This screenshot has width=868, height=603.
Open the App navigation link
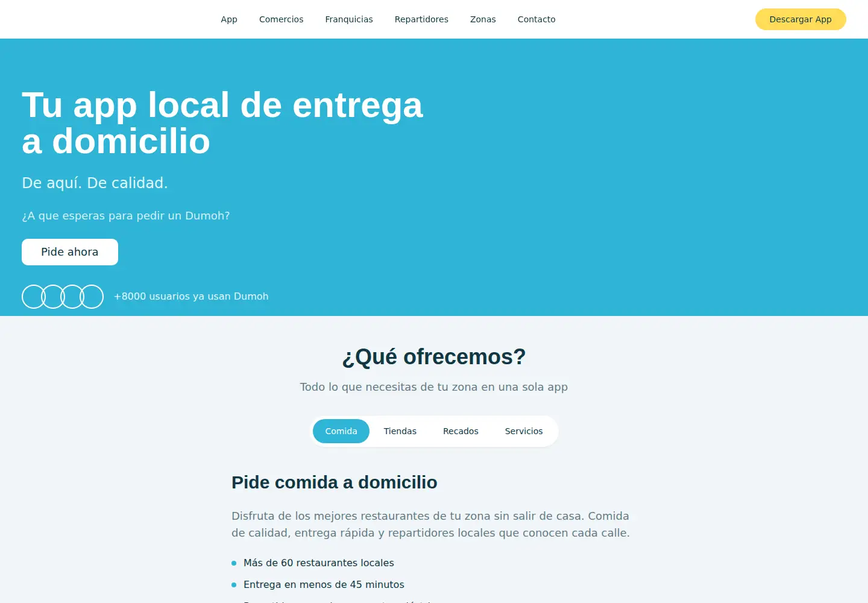(229, 19)
